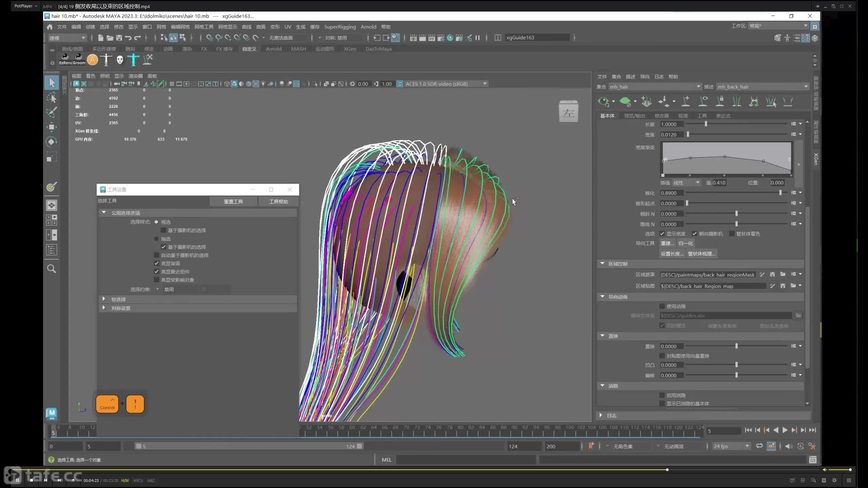Click the select guides cursor icon
Image resolution: width=868 pixels, height=488 pixels.
coord(771,101)
